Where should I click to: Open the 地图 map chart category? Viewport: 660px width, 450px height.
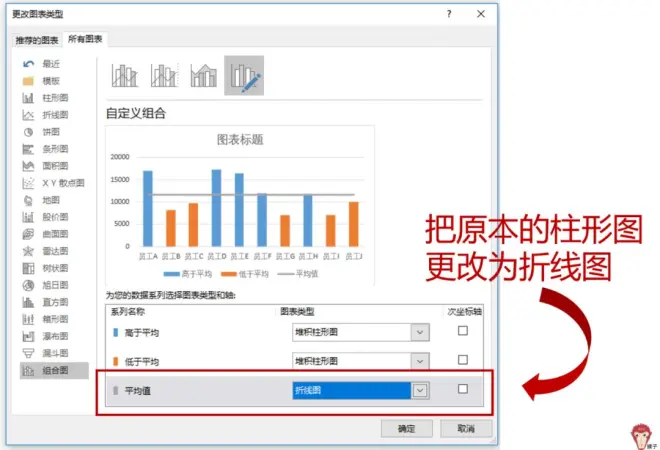[41, 200]
